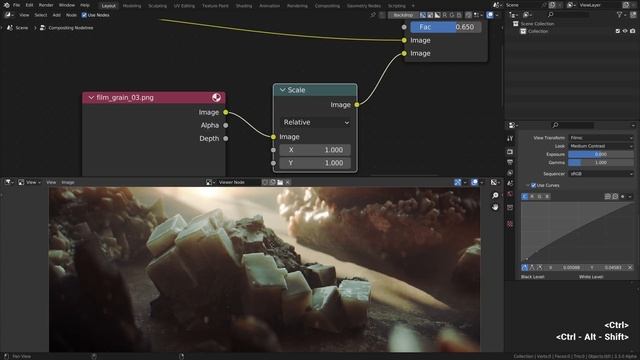Open the Output properties tab icon
The image size is (640, 360).
coord(510,162)
